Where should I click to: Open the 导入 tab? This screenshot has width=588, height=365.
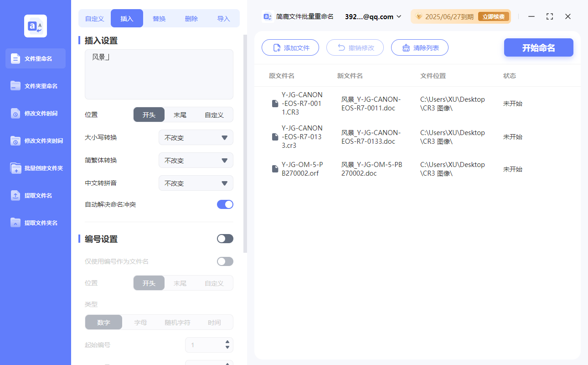coord(224,18)
